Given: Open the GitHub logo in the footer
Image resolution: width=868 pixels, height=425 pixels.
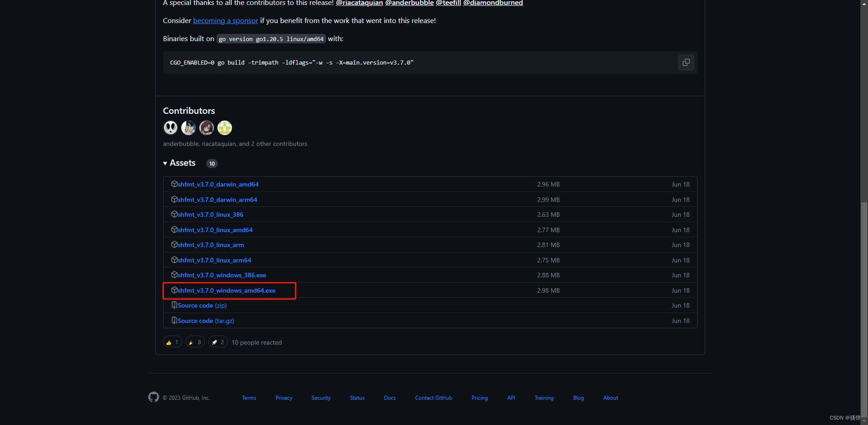Looking at the screenshot, I should tap(154, 397).
